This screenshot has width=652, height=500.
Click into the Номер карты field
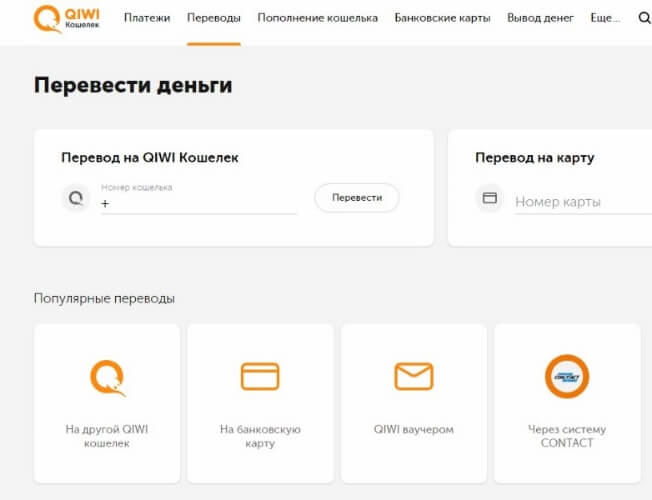[580, 202]
